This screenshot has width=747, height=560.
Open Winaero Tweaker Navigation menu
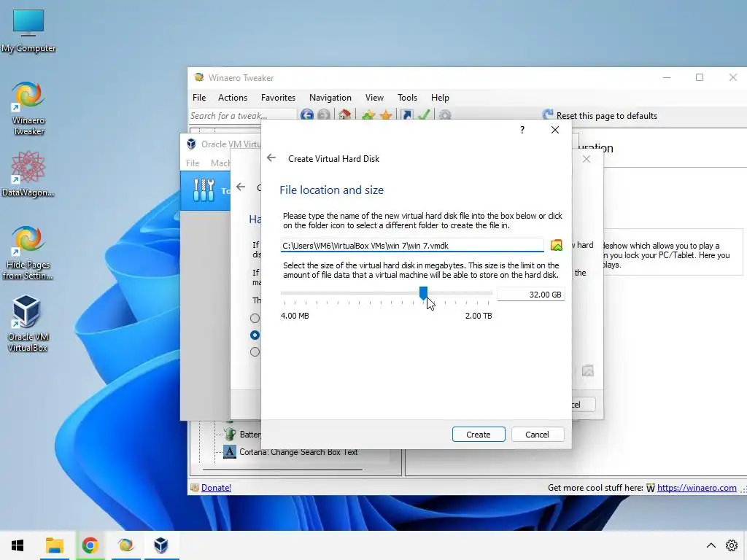coord(330,98)
